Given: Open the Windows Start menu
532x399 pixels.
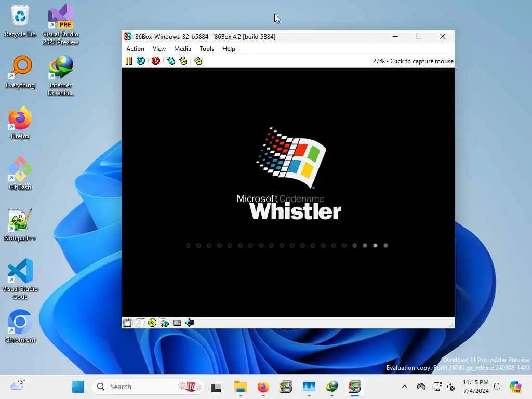Looking at the screenshot, I should point(78,387).
